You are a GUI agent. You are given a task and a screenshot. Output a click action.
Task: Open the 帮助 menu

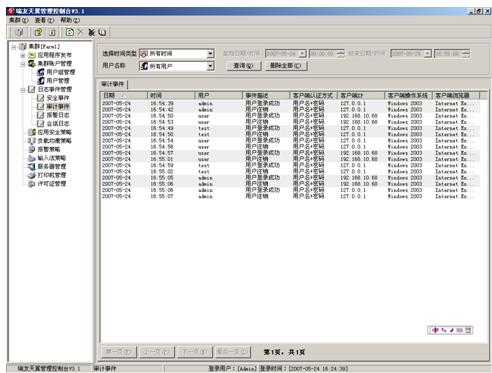[x=70, y=21]
